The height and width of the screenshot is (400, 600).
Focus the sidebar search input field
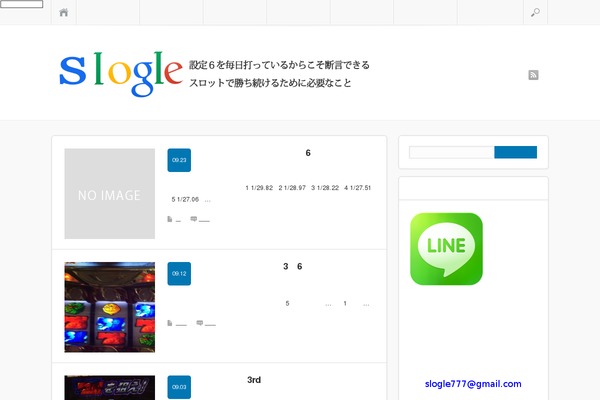(x=452, y=152)
